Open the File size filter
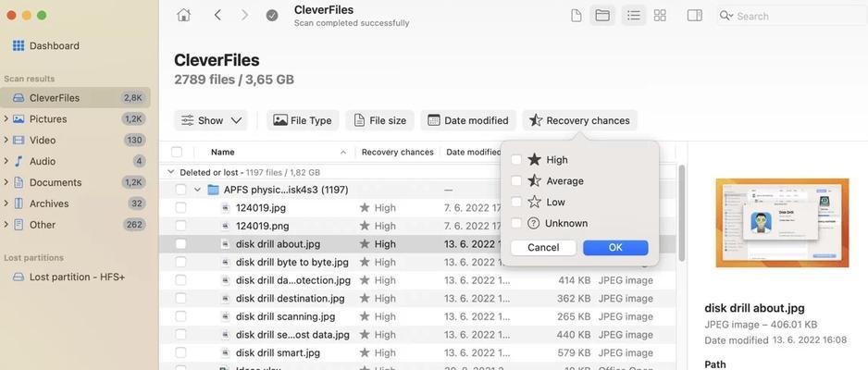The width and height of the screenshot is (868, 370). point(379,120)
